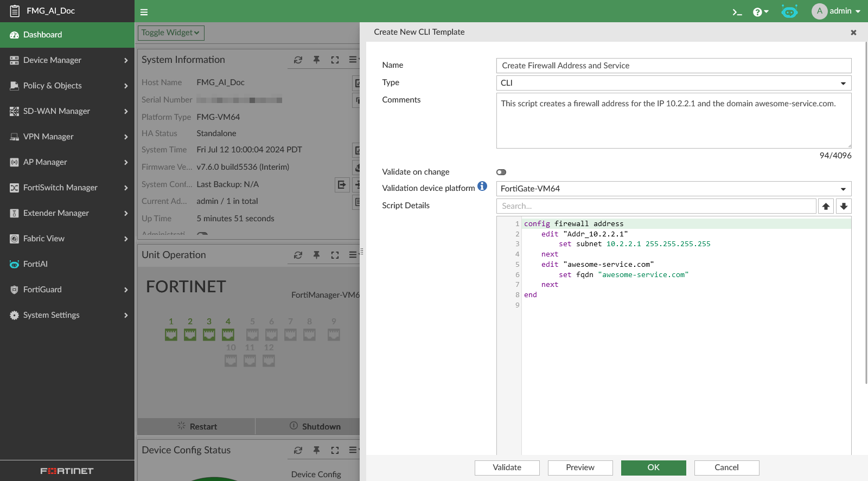The image size is (868, 481).
Task: Enable the Validate on change toggle
Action: pyautogui.click(x=501, y=172)
